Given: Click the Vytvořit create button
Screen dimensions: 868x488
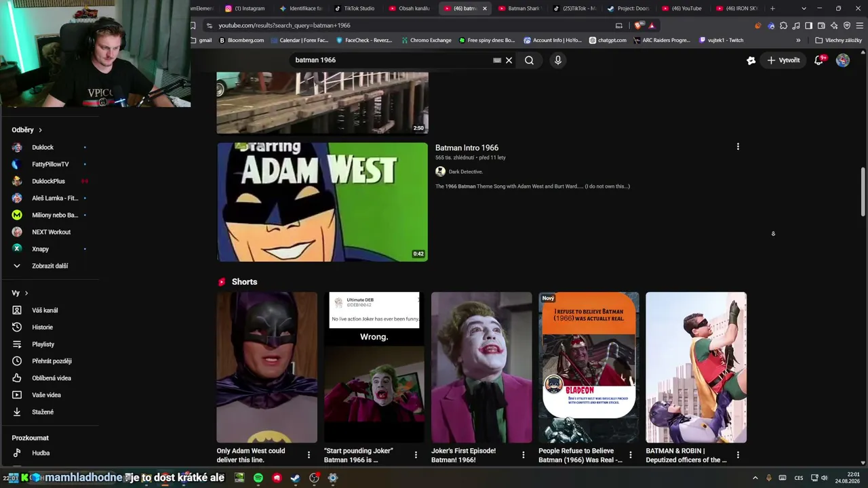Looking at the screenshot, I should tap(783, 60).
